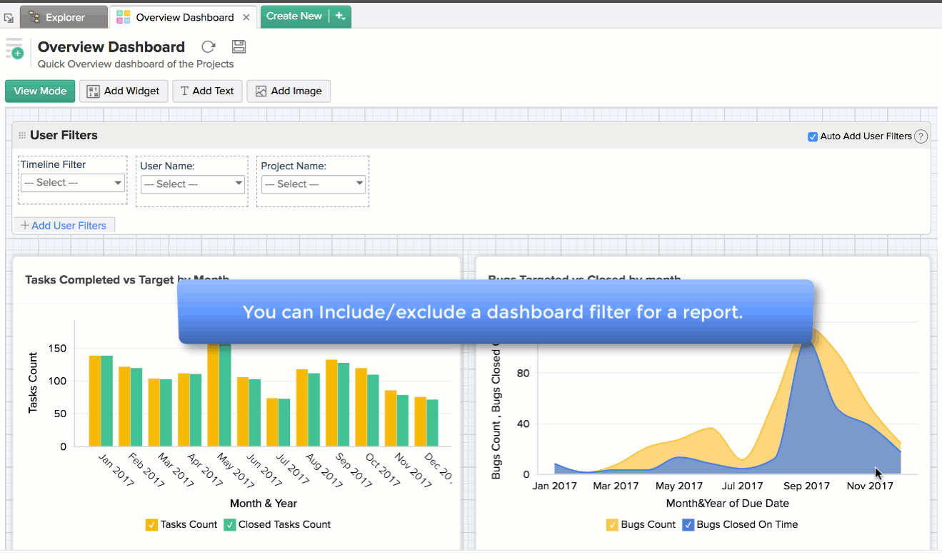
Task: Open the Timeline Filter dropdown
Action: pos(72,183)
